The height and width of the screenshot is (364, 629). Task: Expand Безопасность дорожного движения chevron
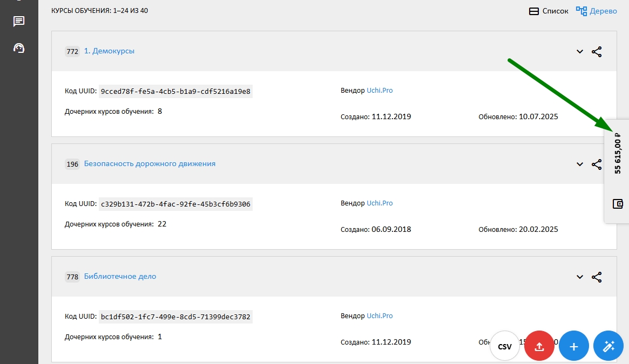(580, 164)
